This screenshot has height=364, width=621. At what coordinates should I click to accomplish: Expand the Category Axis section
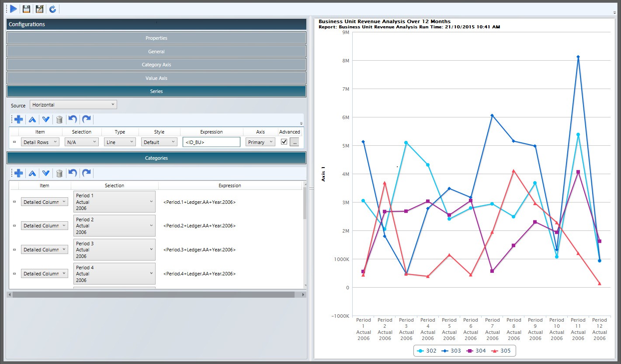pyautogui.click(x=156, y=65)
